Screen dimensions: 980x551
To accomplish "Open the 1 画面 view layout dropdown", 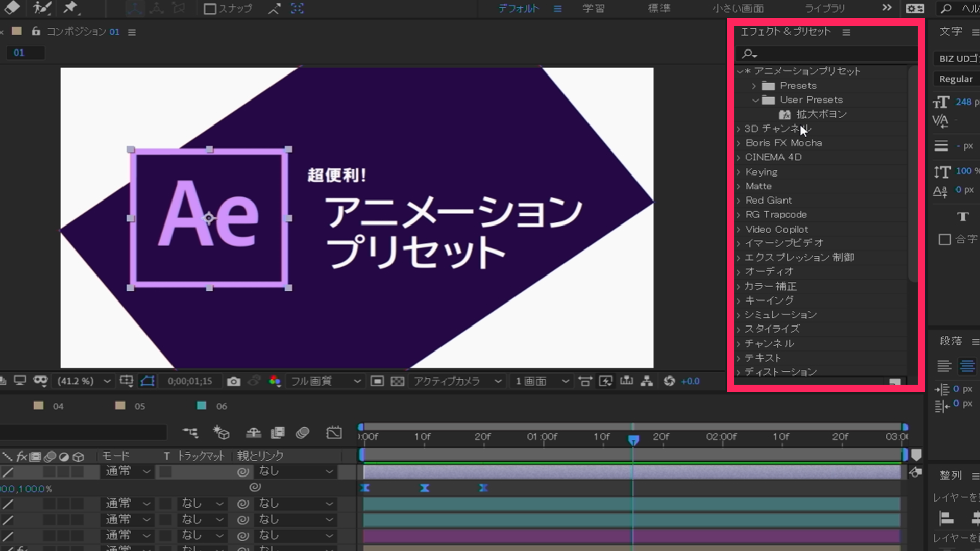I will 541,381.
